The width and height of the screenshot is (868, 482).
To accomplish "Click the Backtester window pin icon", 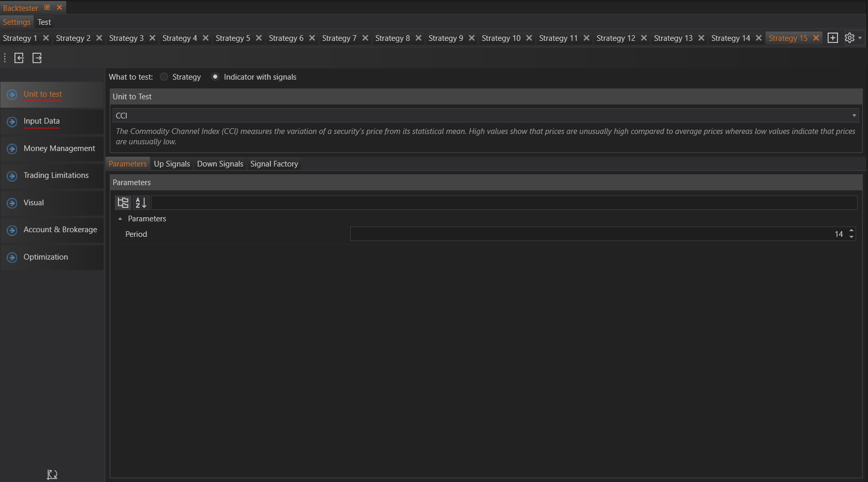I will tap(47, 8).
